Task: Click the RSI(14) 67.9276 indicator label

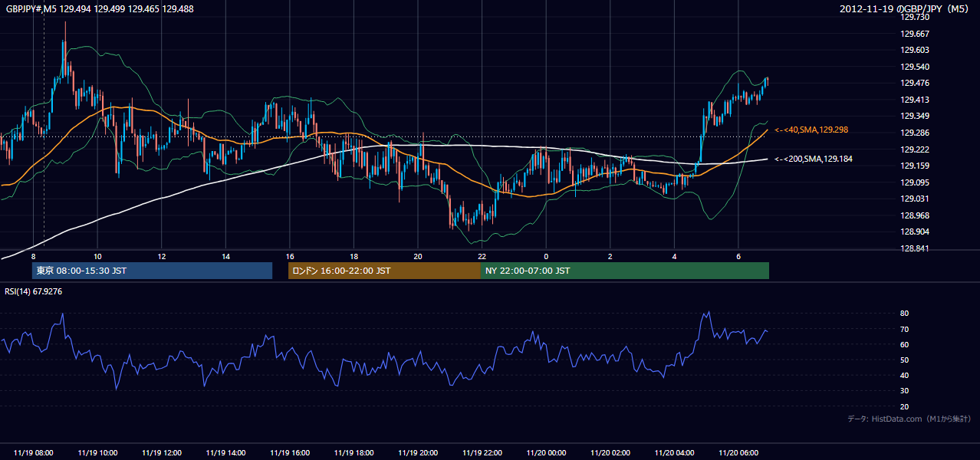Action: (x=34, y=291)
